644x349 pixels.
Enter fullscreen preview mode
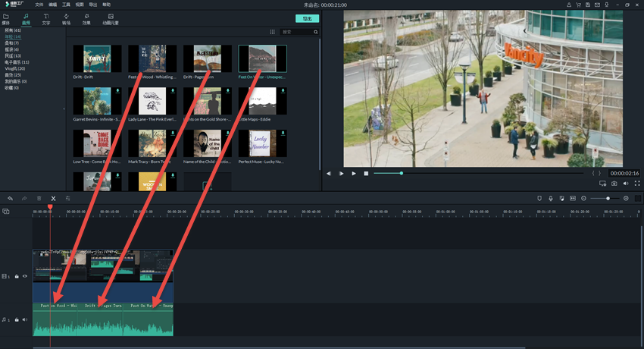[x=637, y=184]
